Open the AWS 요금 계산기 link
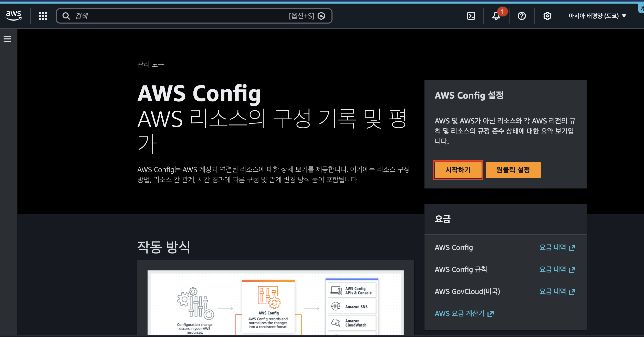 click(460, 313)
